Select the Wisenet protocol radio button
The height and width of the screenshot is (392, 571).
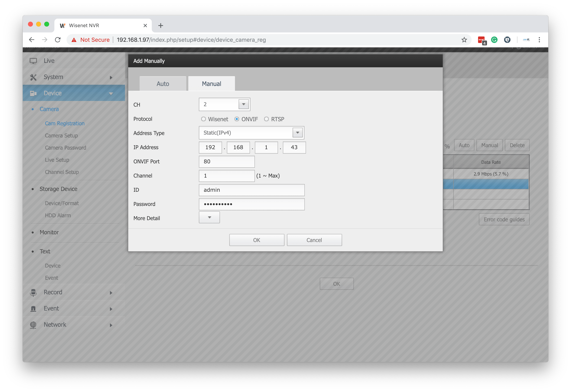(203, 119)
